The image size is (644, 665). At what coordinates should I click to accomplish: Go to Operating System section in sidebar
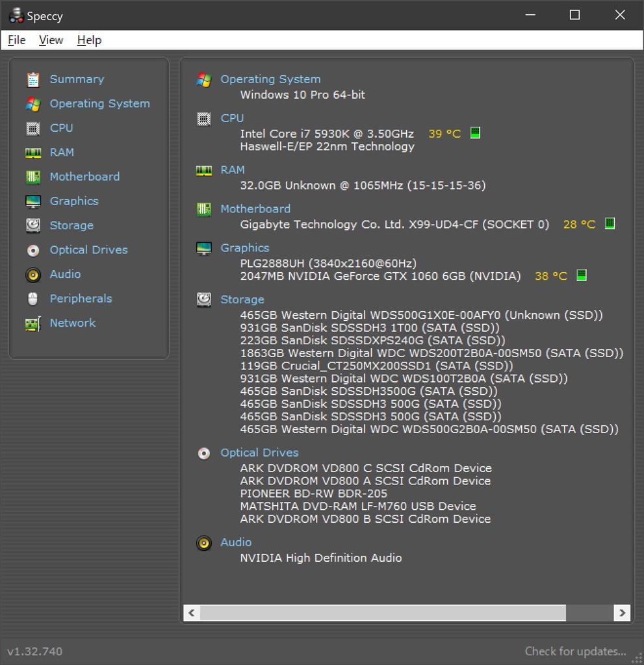(100, 104)
